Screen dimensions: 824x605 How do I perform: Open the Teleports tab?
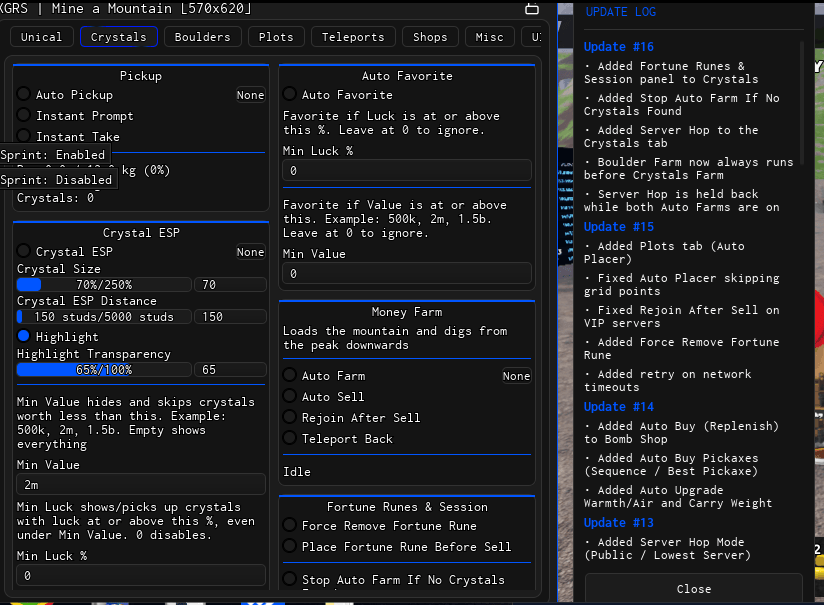pyautogui.click(x=353, y=37)
